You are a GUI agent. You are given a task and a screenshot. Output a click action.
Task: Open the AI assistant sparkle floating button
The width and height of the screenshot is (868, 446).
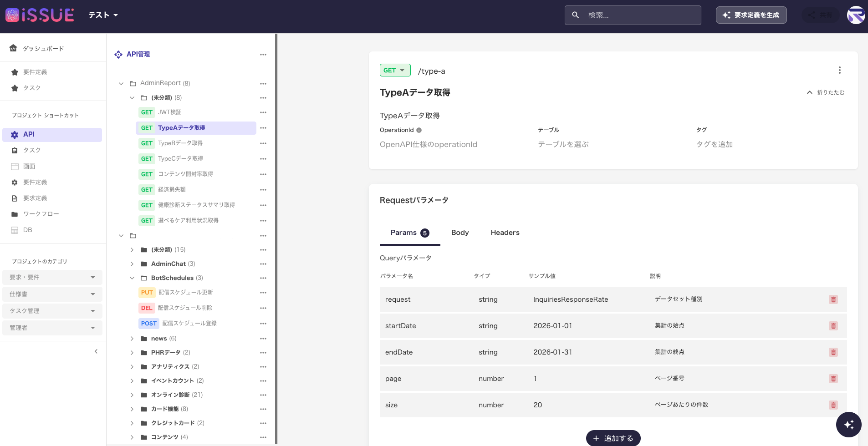click(x=848, y=424)
